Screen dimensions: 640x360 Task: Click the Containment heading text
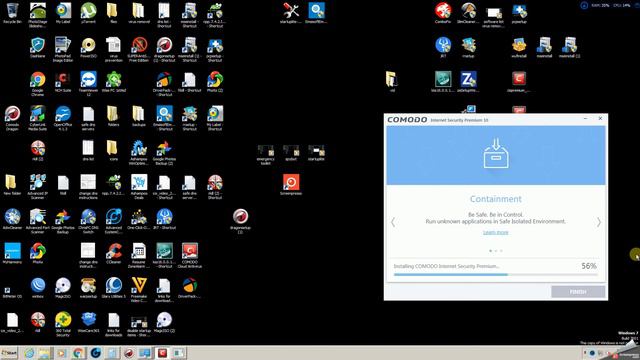[496, 199]
